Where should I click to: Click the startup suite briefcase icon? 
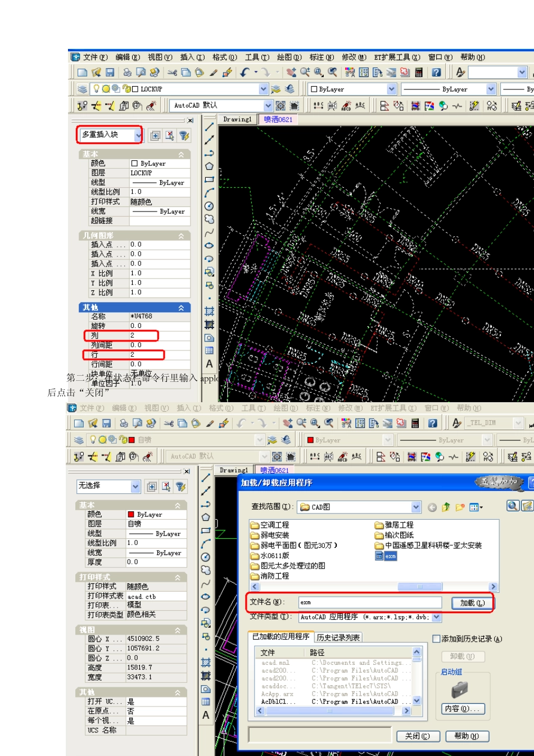click(x=460, y=689)
